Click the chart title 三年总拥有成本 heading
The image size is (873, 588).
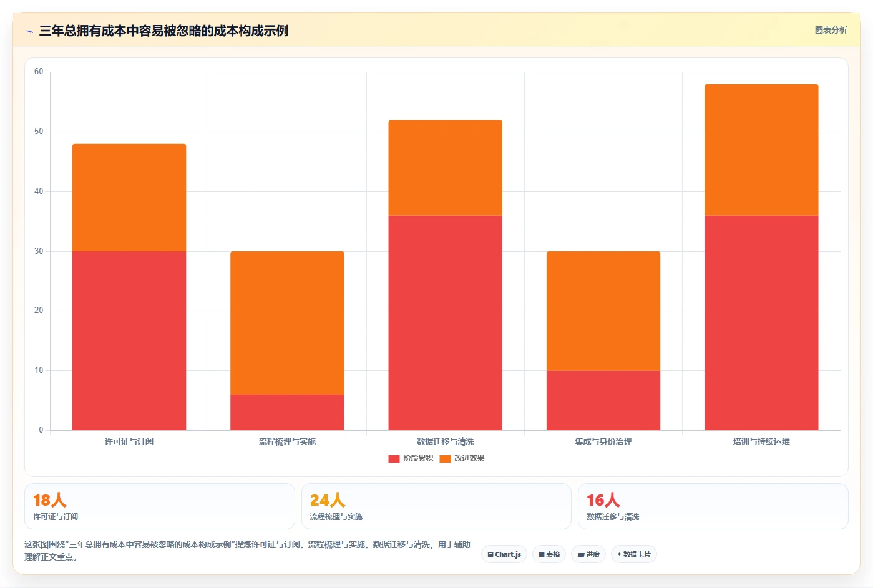[x=163, y=31]
